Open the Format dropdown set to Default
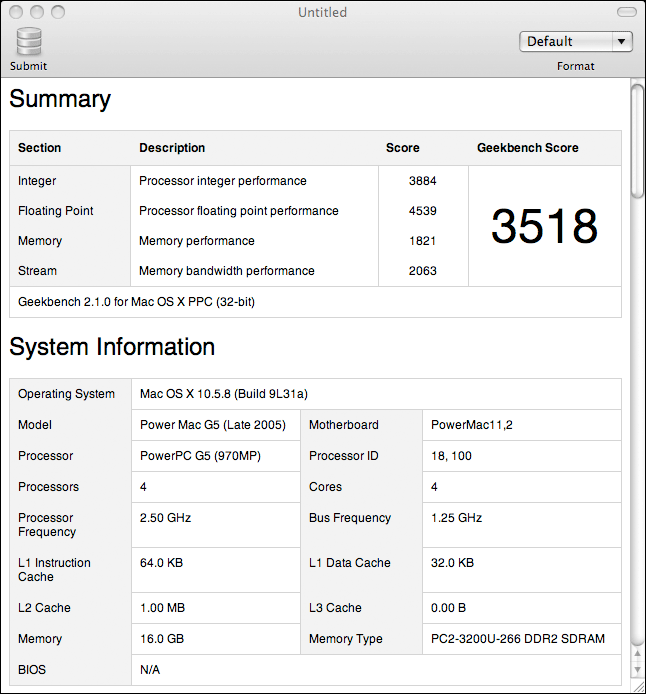Viewport: 646px width, 694px height. click(575, 41)
